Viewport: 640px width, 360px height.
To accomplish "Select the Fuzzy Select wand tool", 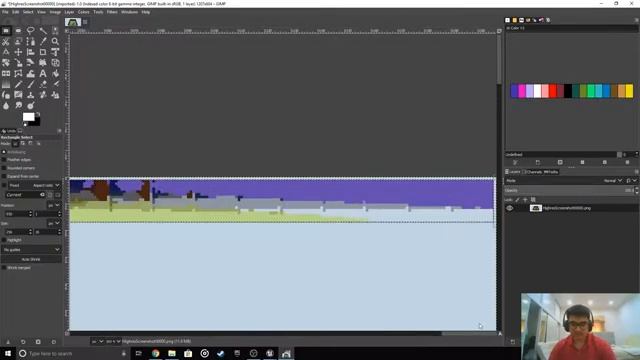I will tap(43, 31).
